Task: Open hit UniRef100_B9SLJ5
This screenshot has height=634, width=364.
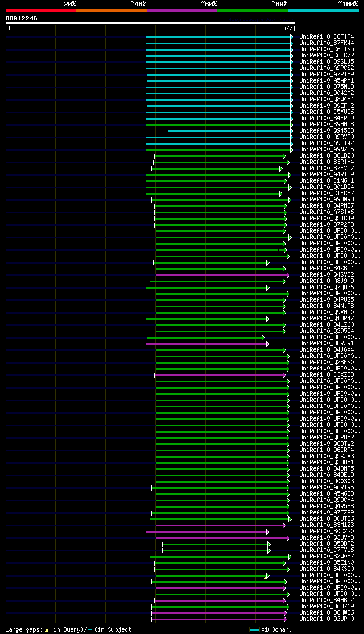Action: pos(326,62)
